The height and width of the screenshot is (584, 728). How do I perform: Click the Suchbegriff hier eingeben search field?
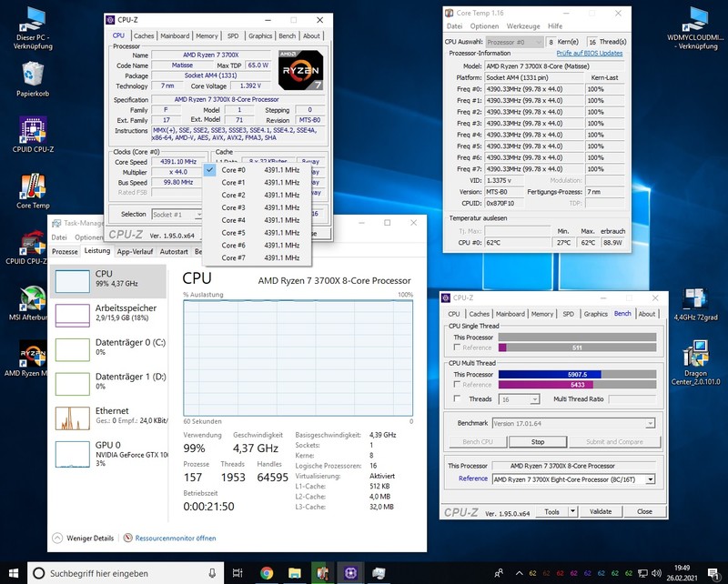point(126,573)
